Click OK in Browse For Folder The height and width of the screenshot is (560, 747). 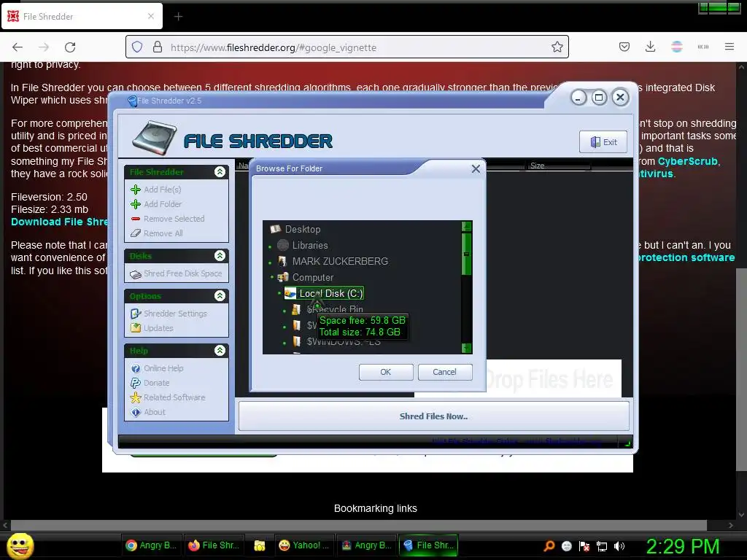coord(386,372)
